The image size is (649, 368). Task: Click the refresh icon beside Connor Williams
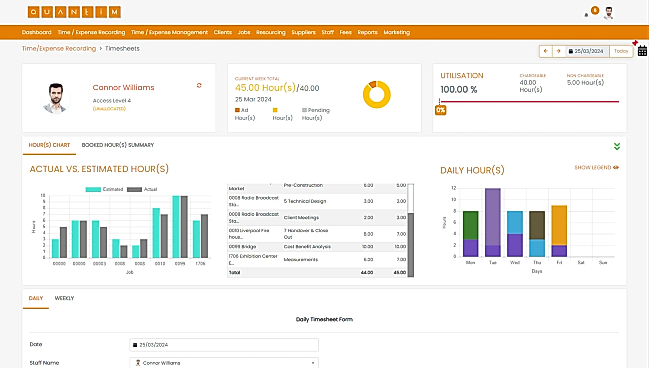199,85
